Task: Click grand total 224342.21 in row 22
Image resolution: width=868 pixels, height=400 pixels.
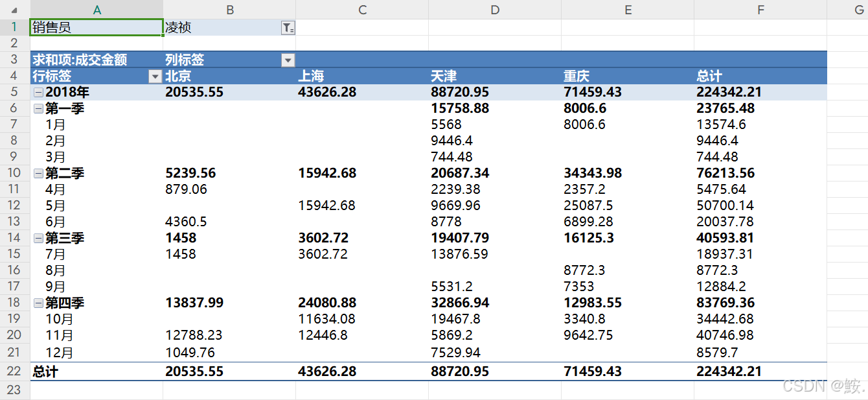Action: pos(729,372)
